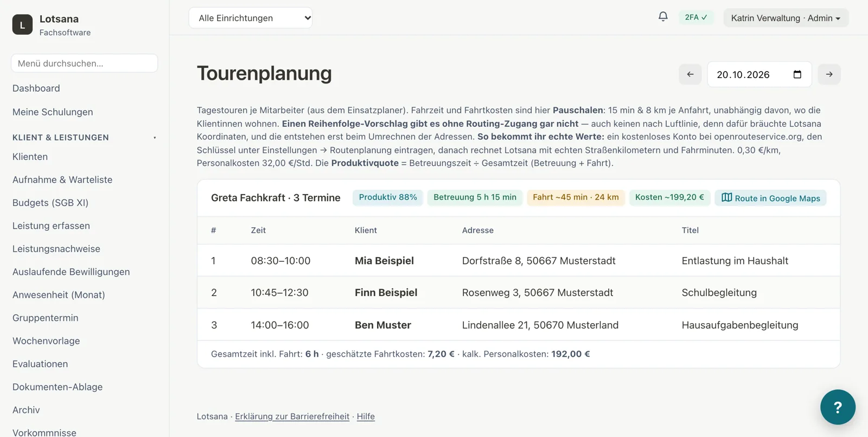Screen dimensions: 868x437
Task: Click the date field 20.10.2026
Action: 759,74
